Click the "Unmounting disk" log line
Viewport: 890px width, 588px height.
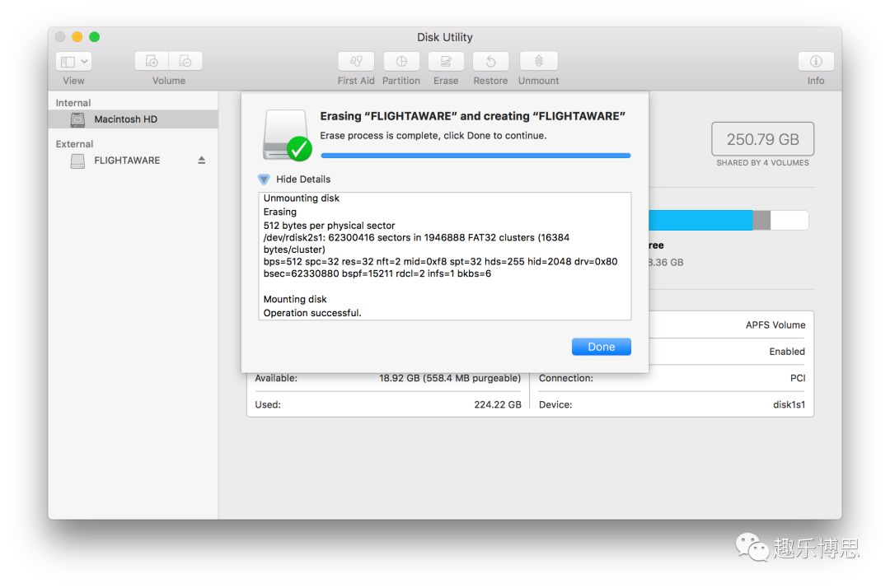point(302,198)
